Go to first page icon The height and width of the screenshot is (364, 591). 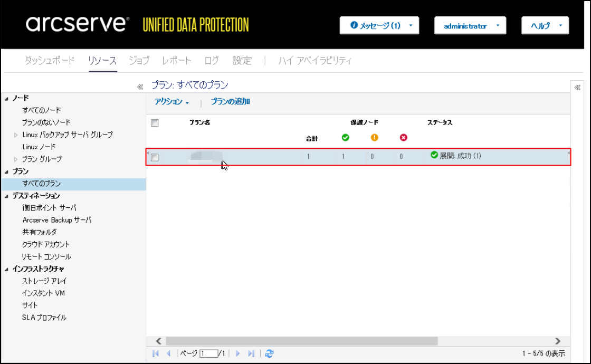[155, 353]
